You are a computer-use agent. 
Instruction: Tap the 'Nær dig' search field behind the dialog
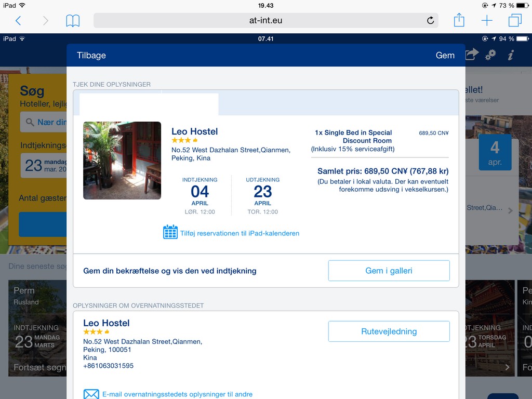click(x=44, y=122)
